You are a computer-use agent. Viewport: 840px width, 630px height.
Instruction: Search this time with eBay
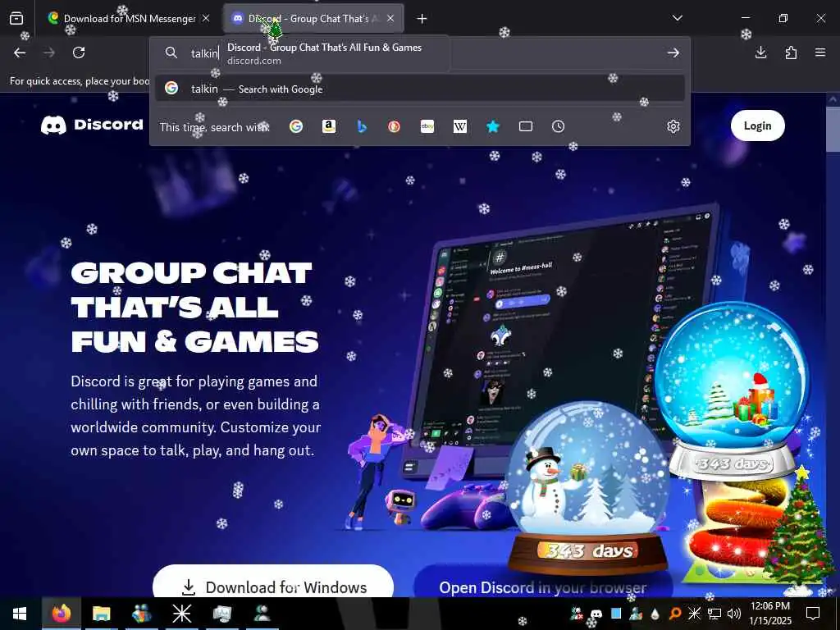pyautogui.click(x=427, y=126)
